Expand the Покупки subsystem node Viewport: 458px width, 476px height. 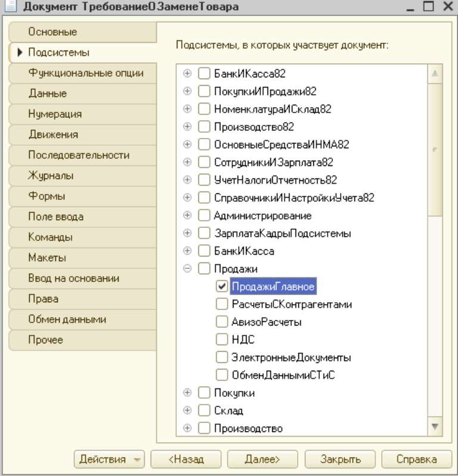click(188, 393)
